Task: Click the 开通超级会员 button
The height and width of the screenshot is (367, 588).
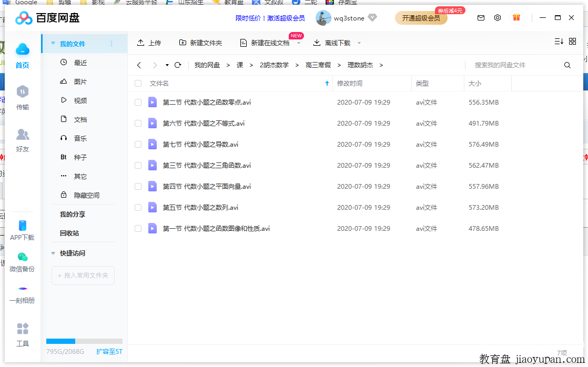Action: click(421, 18)
